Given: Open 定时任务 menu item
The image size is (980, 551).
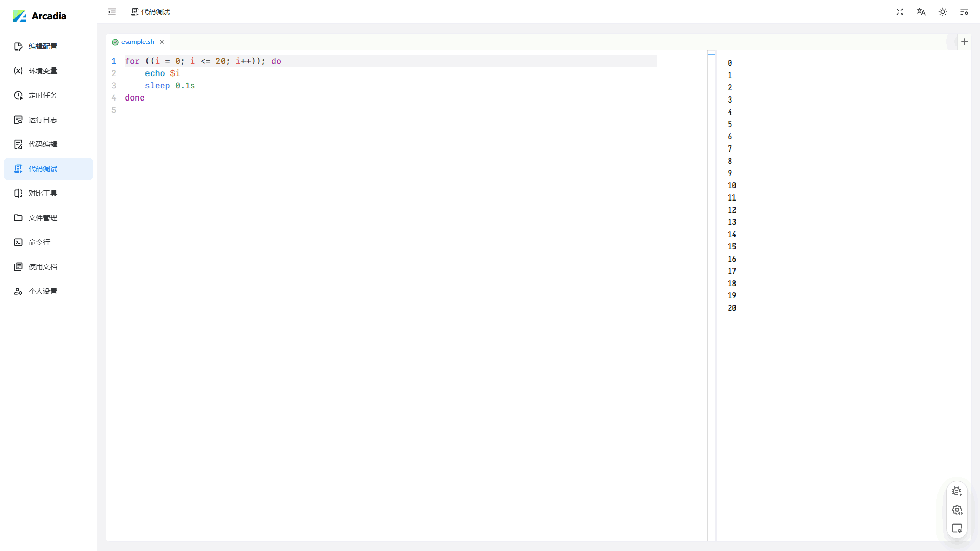Looking at the screenshot, I should click(x=43, y=95).
